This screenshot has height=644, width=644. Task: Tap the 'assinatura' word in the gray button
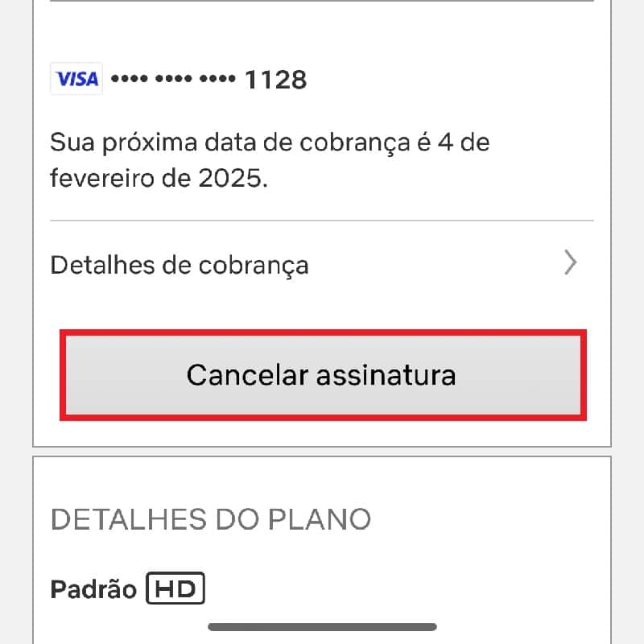[x=386, y=375]
